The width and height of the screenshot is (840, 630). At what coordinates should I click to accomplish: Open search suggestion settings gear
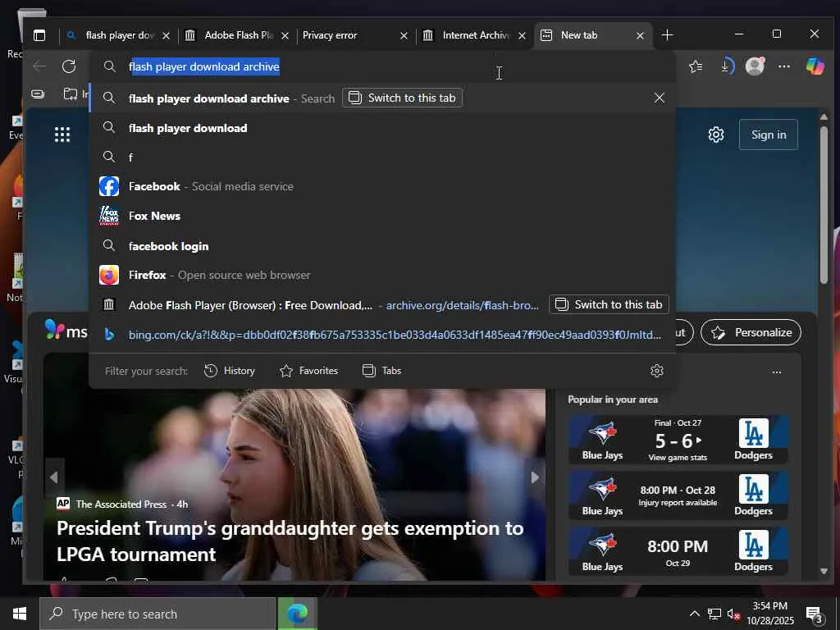coord(657,371)
